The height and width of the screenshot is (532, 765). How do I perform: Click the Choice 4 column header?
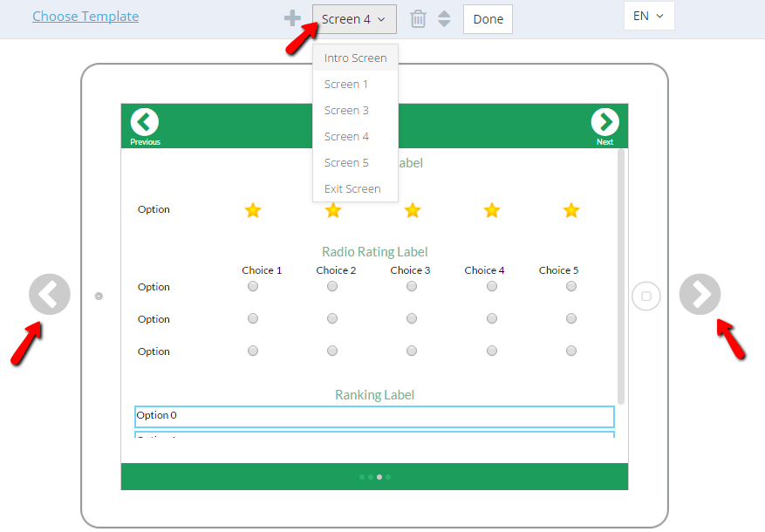point(484,270)
